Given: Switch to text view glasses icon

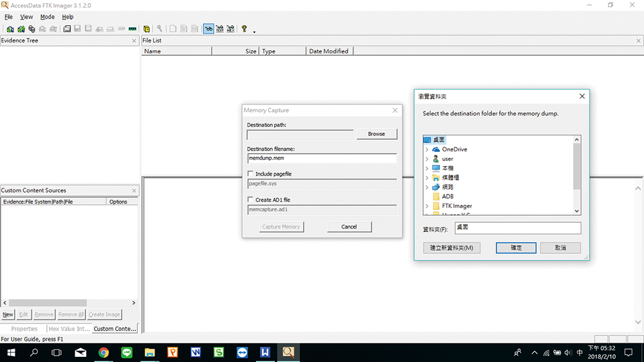Looking at the screenshot, I should tap(220, 29).
